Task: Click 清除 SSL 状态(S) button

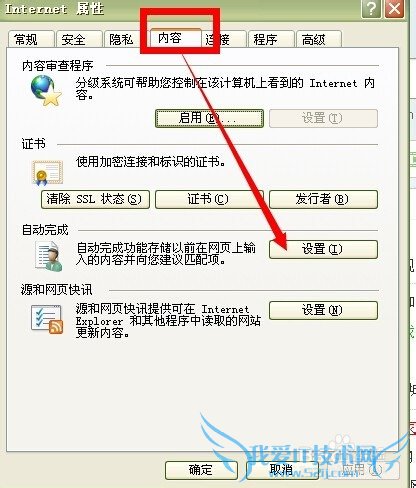Action: click(95, 199)
